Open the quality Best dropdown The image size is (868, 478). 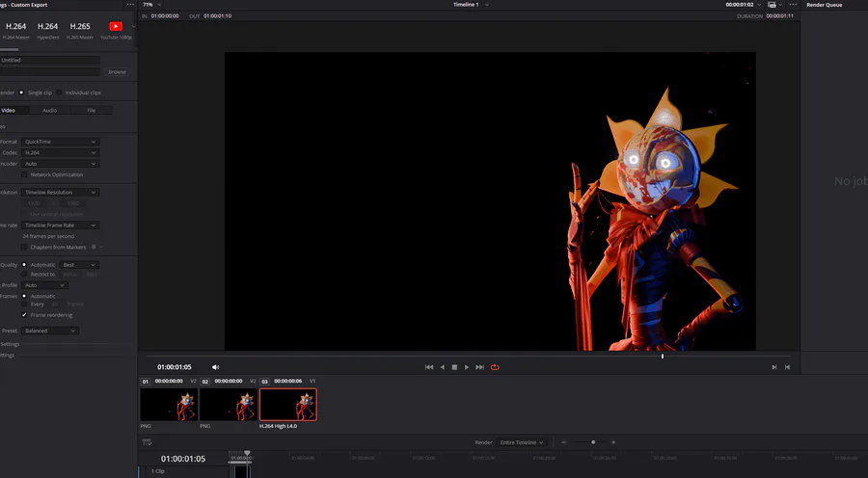tap(79, 265)
